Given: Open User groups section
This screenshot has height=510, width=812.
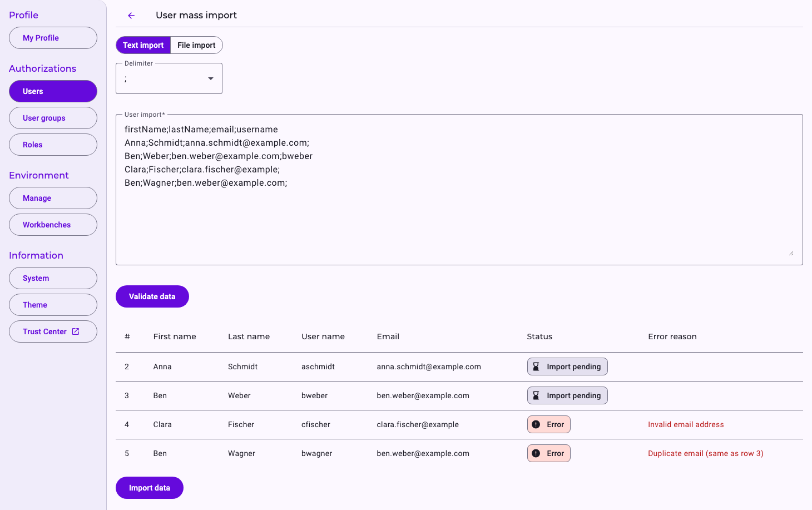Looking at the screenshot, I should point(53,118).
